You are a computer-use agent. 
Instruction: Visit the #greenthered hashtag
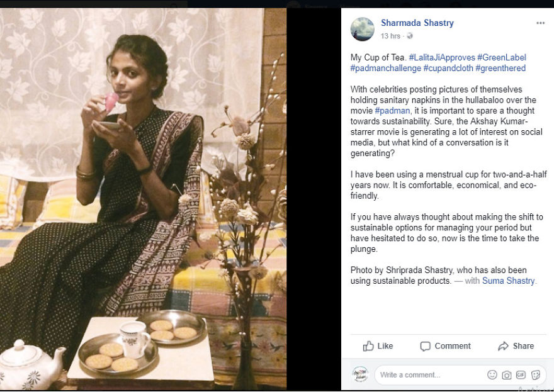point(500,68)
